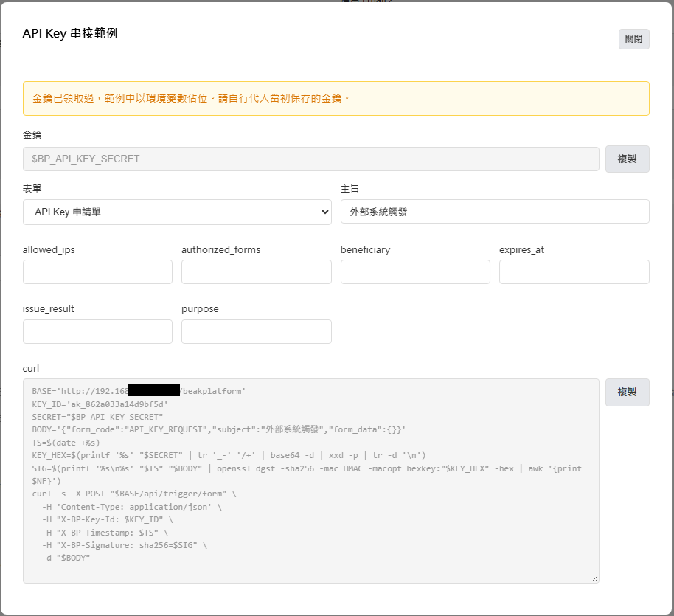Focus the expires_at input box
Screen dimensions: 674x616
(574, 272)
